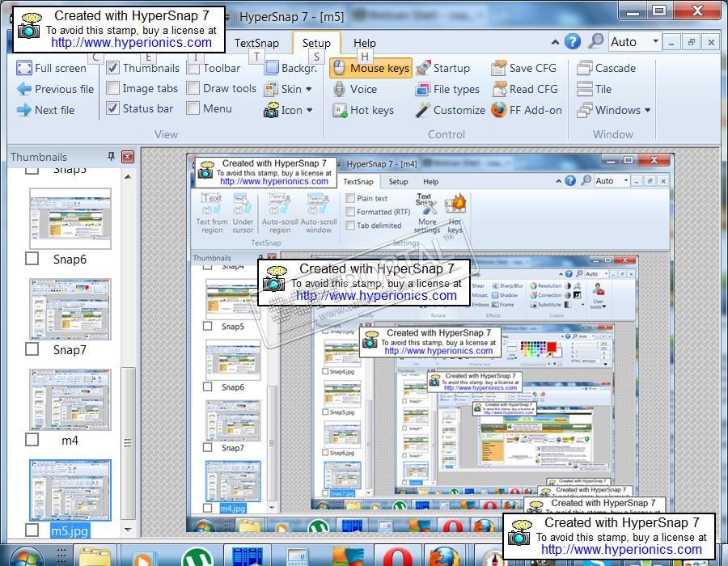This screenshot has height=566, width=728.
Task: Click the Read CFG button
Action: (525, 89)
